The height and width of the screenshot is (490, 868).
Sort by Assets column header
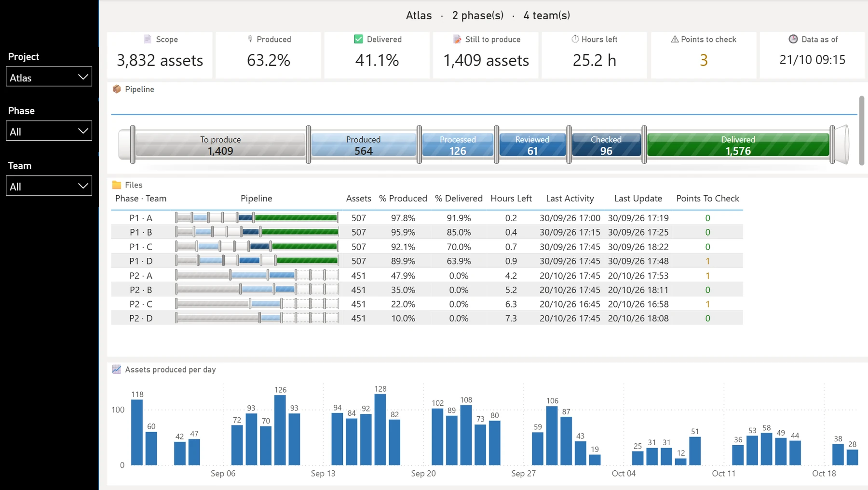(358, 199)
